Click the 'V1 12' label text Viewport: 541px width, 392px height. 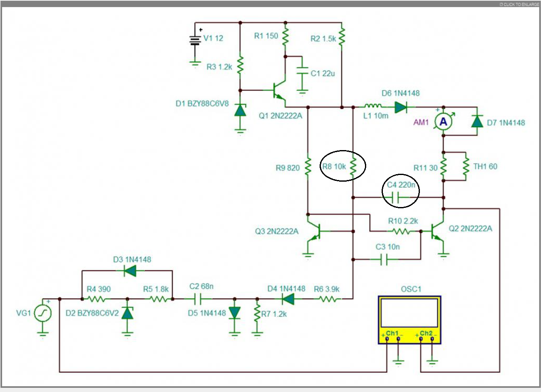point(213,38)
